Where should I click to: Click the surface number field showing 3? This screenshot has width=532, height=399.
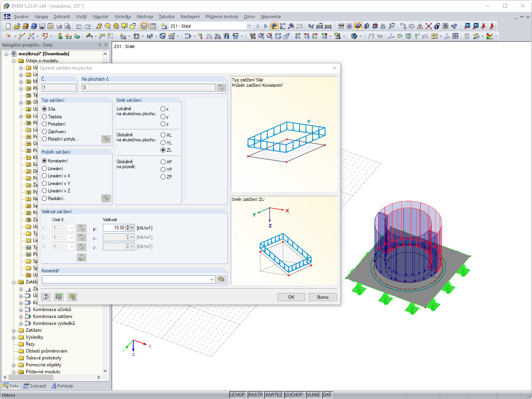tap(149, 88)
